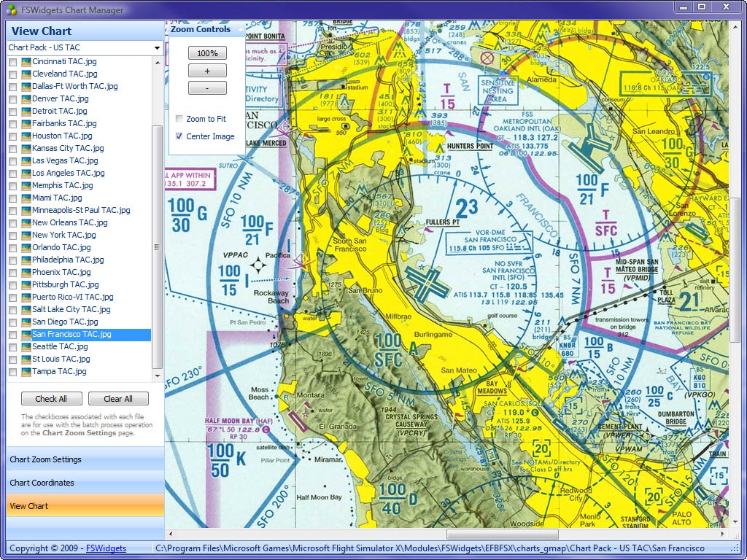Screen dimensions: 747x560
Task: Click the image icon beside Tampa TAC.jpg
Action: click(x=26, y=371)
